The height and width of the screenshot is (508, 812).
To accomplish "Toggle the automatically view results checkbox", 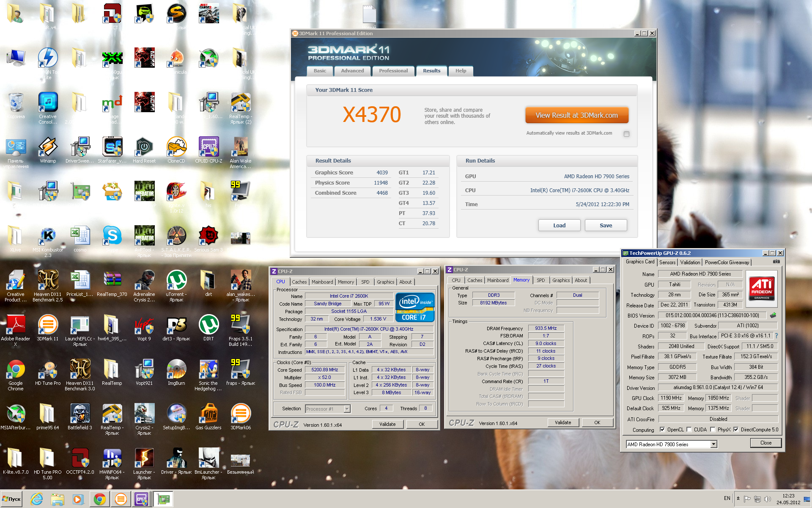I will [626, 134].
